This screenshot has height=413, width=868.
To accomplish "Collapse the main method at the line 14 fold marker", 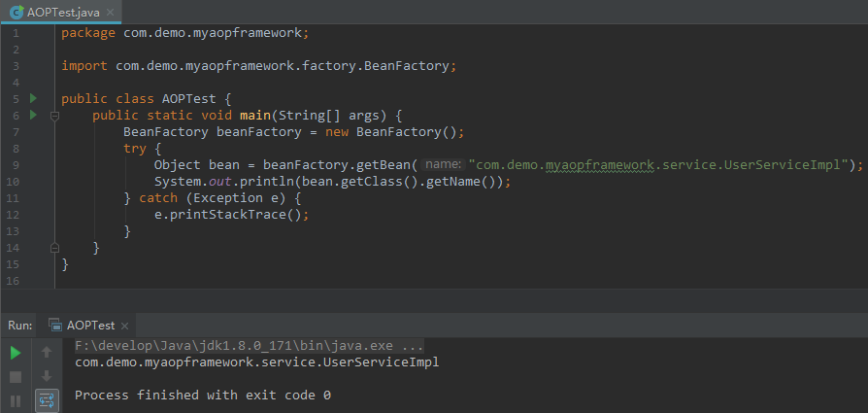I will (54, 247).
